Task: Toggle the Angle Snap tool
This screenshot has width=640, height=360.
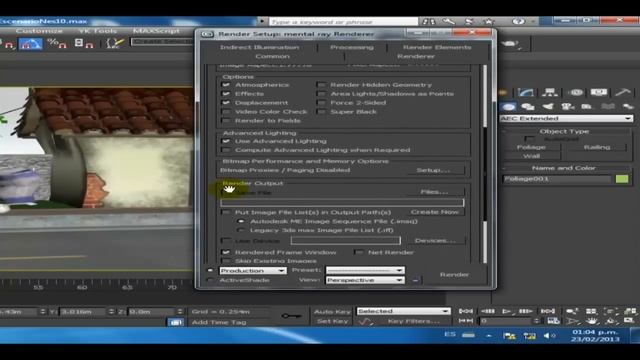Action: tap(30, 43)
